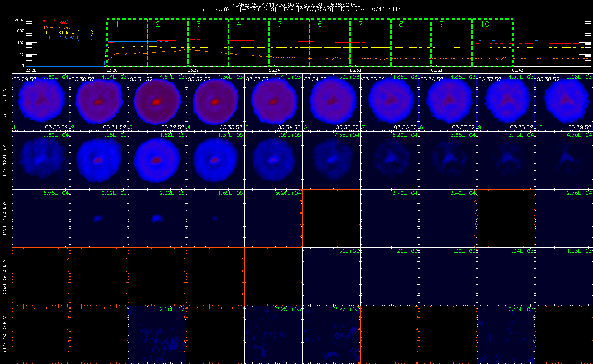593x364 pixels.
Task: Click the 'FLARE: 2004/11/05' title line
Action: 296,5
